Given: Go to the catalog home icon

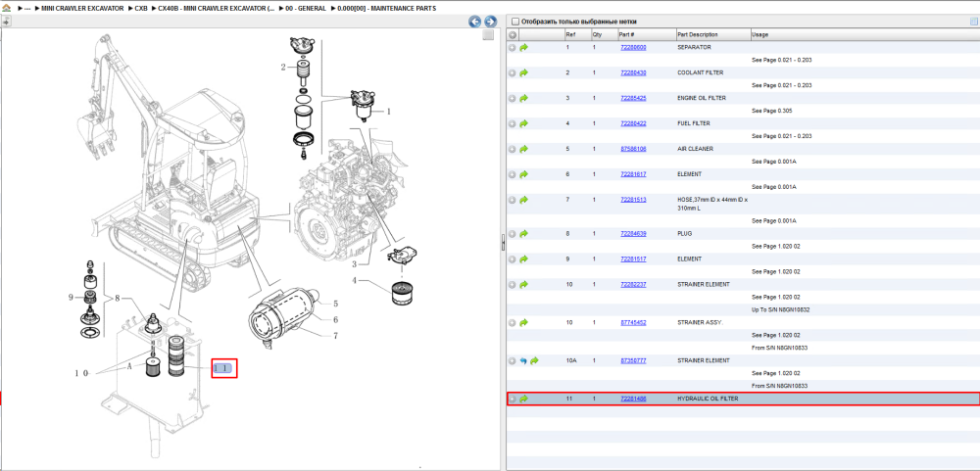Looking at the screenshot, I should 6,8.
